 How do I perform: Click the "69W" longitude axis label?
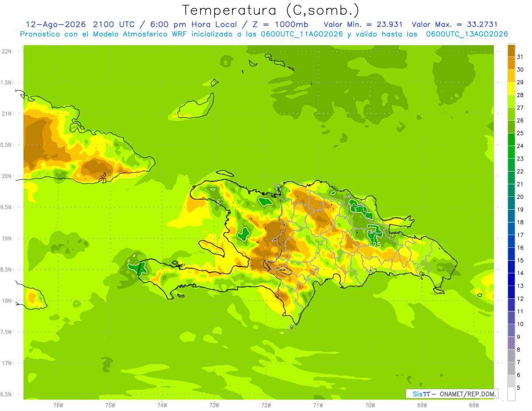click(422, 405)
